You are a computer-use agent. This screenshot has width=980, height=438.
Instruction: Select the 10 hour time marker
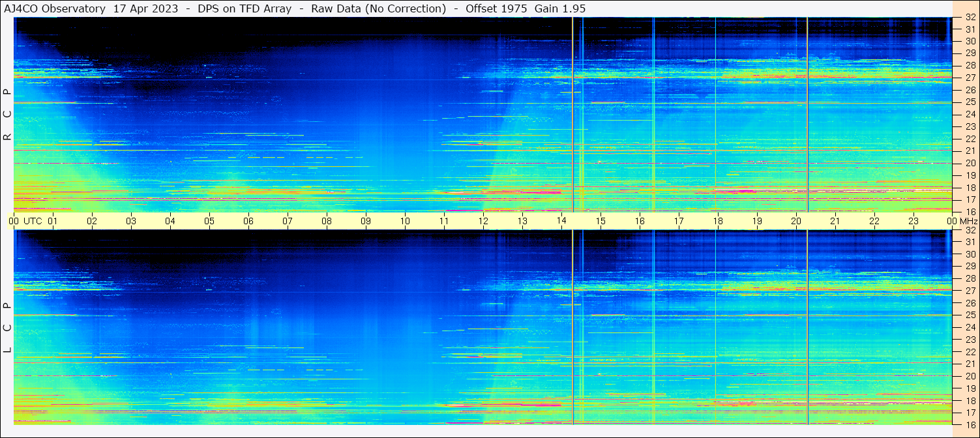coord(405,221)
